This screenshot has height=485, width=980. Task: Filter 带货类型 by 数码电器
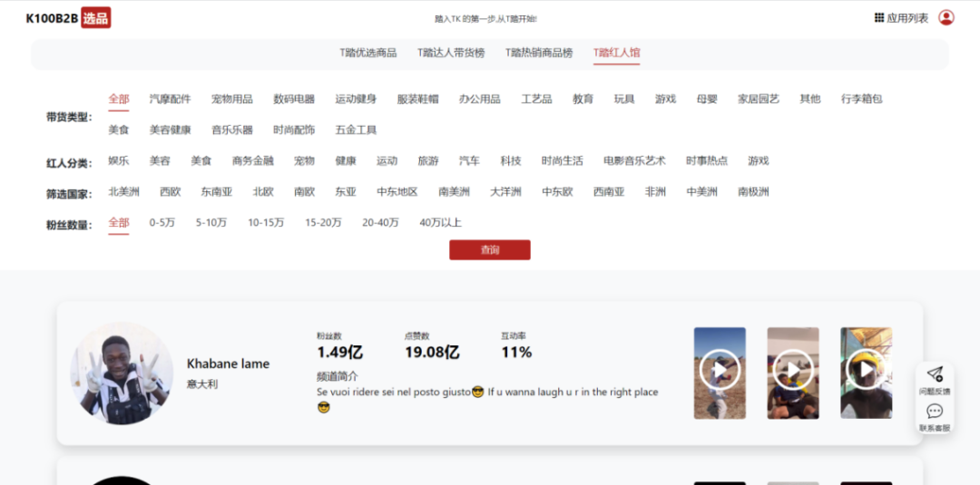click(x=294, y=99)
